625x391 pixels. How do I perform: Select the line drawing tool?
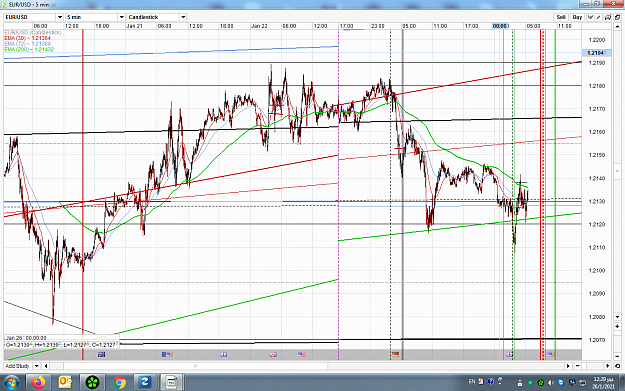tap(599, 17)
